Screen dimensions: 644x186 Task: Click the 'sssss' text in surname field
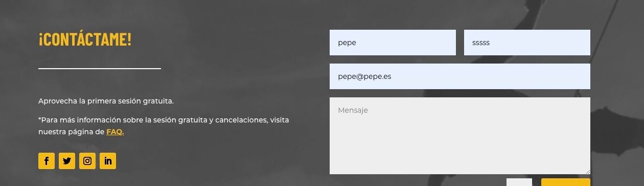tap(481, 43)
